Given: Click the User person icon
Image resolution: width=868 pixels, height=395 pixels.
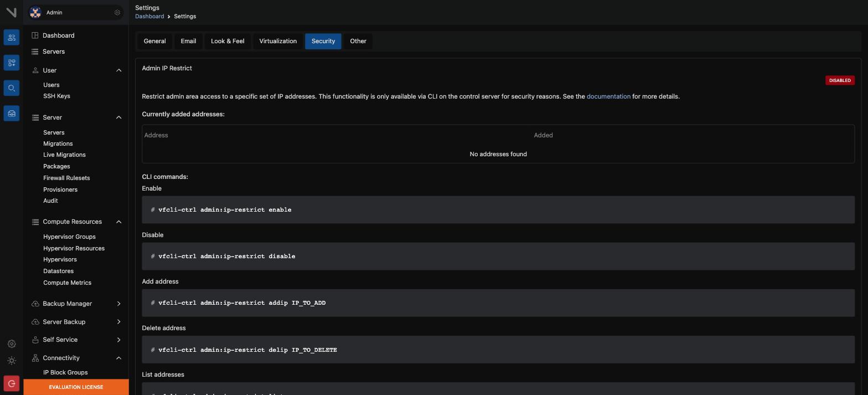Looking at the screenshot, I should (35, 70).
